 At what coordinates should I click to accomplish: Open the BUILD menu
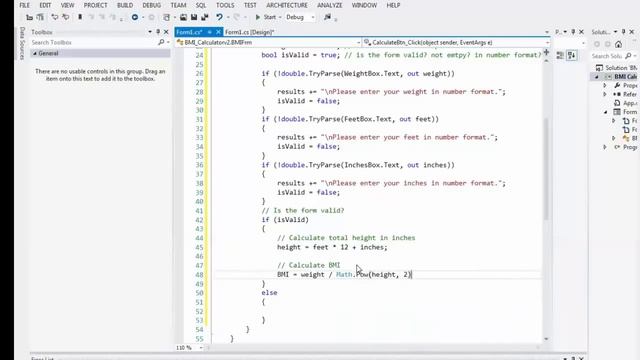click(125, 5)
